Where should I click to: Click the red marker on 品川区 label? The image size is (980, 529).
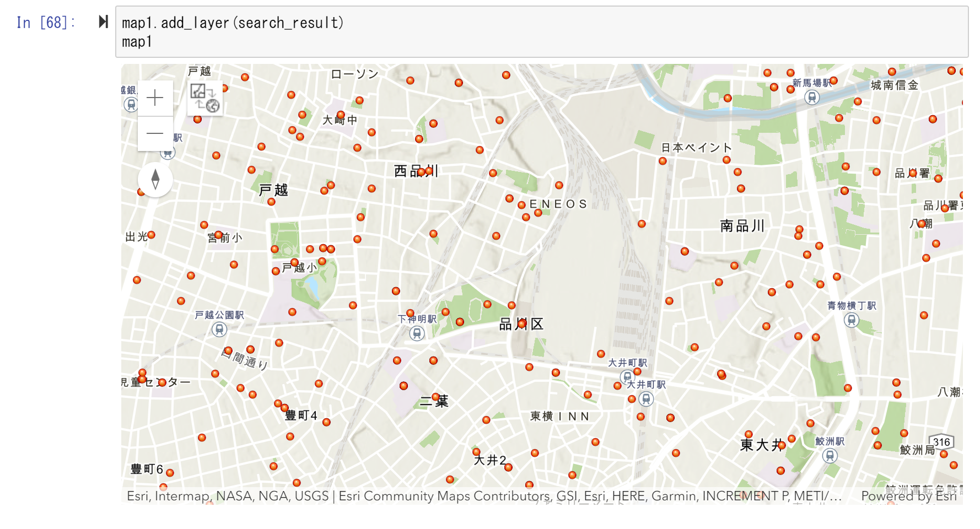point(521,324)
